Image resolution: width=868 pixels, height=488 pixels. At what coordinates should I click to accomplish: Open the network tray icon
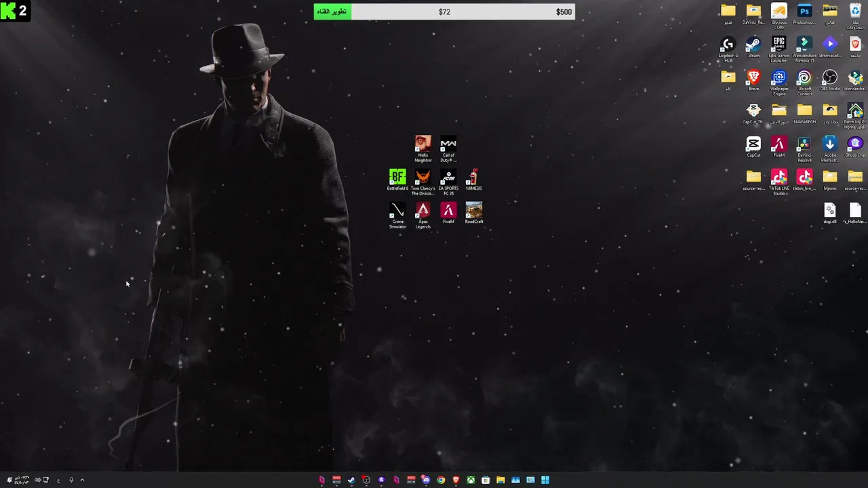click(x=45, y=480)
